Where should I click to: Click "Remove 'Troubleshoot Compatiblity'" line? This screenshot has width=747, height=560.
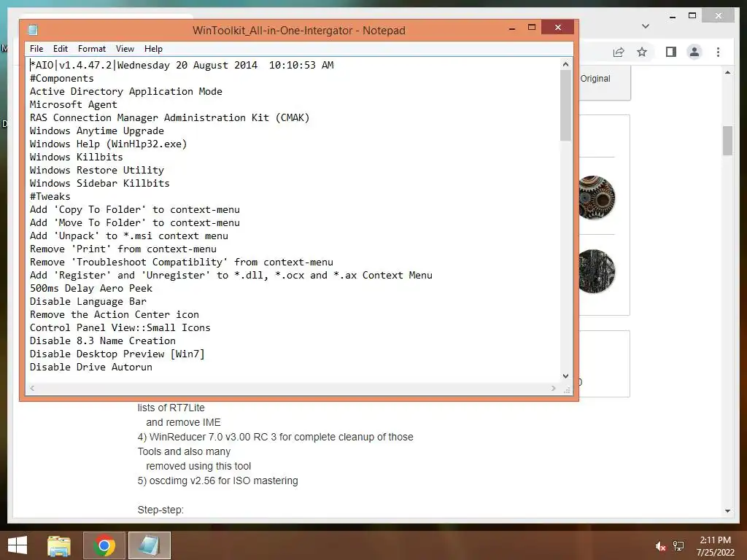click(x=182, y=262)
